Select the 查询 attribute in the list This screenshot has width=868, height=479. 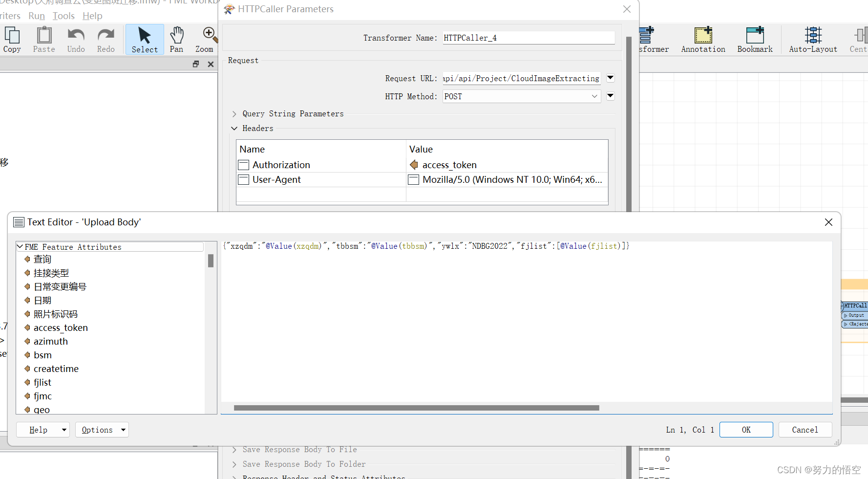(42, 259)
